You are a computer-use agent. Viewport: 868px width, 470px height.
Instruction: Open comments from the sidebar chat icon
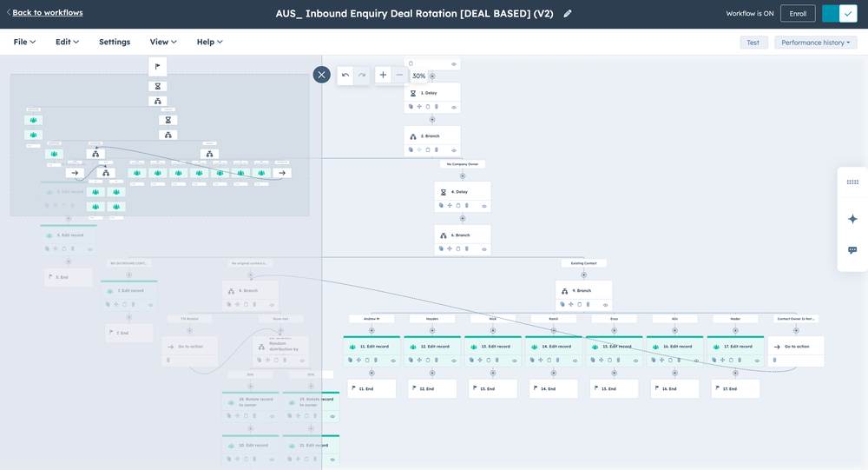(x=852, y=250)
